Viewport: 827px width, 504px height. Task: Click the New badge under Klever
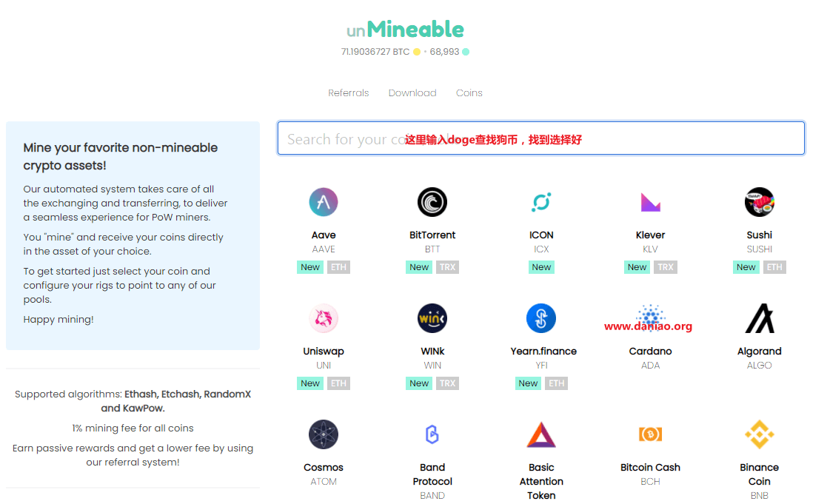click(637, 267)
